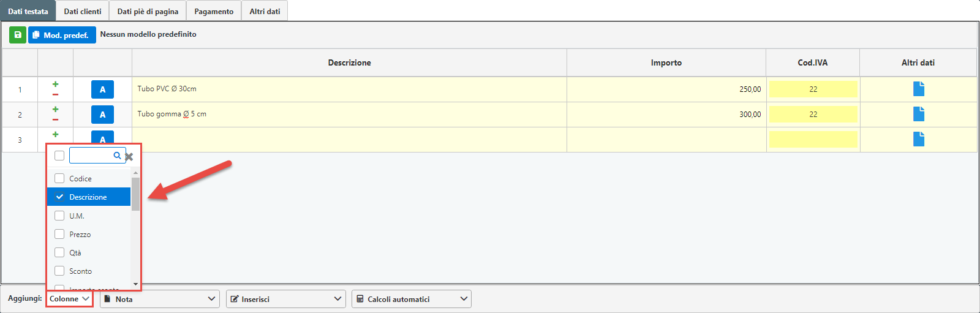Open Altri dati document icon for row 2
This screenshot has width=980, height=313.
pos(919,114)
